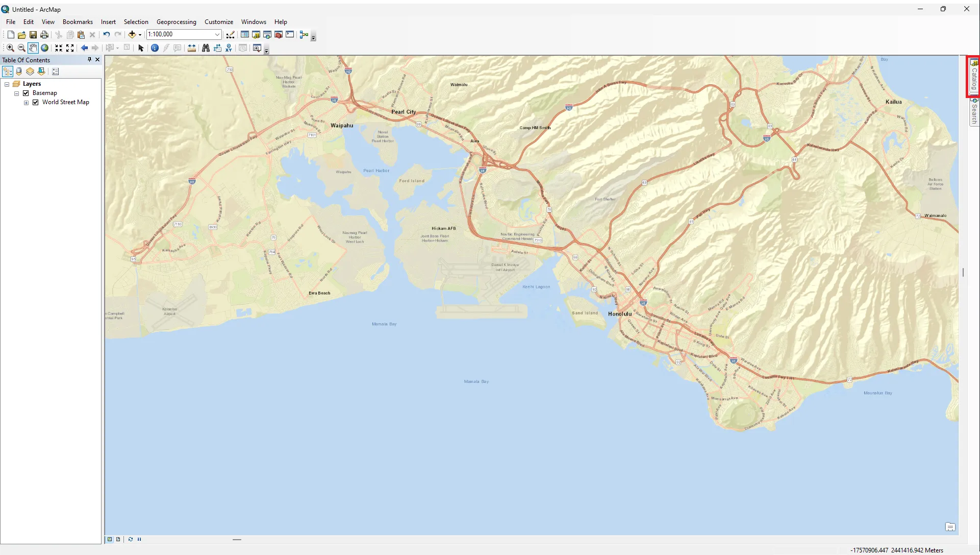Viewport: 980px width, 555px height.
Task: Uncheck World Street Map layer
Action: click(36, 102)
